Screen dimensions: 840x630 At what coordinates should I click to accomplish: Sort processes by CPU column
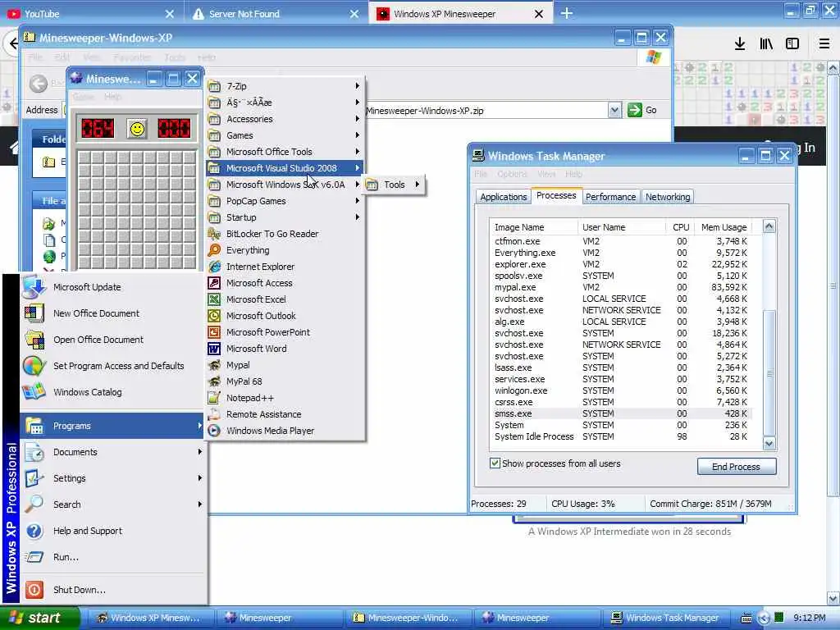click(x=680, y=228)
